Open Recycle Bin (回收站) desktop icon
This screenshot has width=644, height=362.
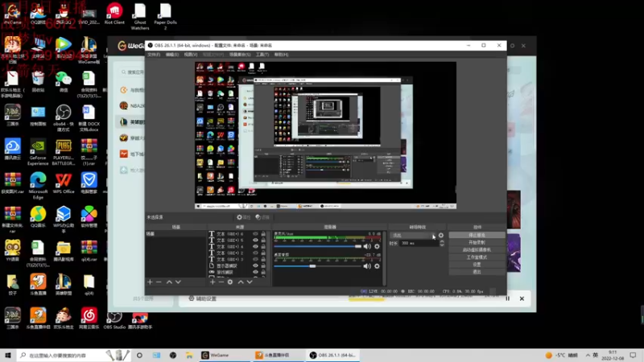(38, 82)
